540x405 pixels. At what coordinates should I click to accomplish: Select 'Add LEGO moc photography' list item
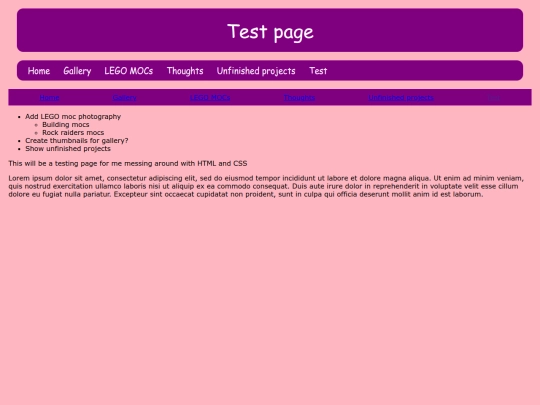click(73, 116)
